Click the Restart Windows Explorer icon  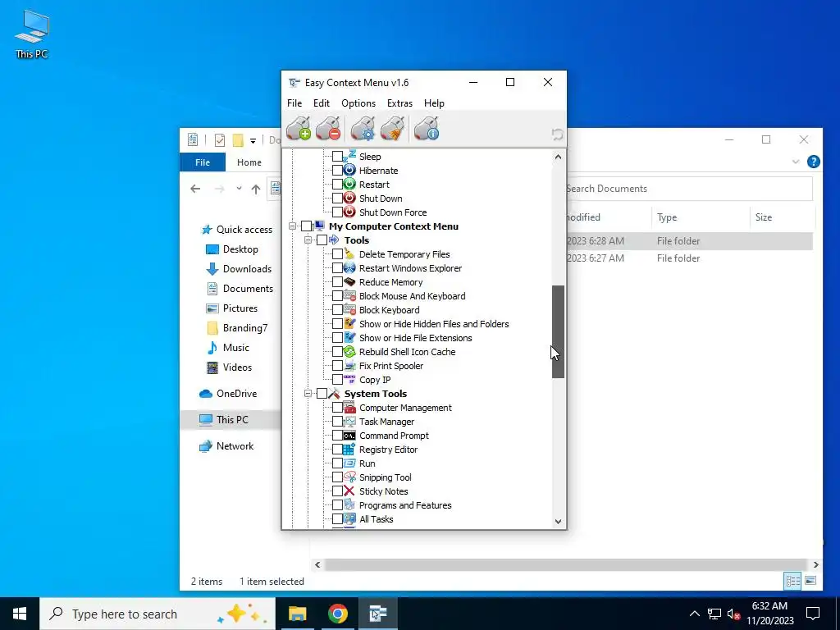pos(349,268)
